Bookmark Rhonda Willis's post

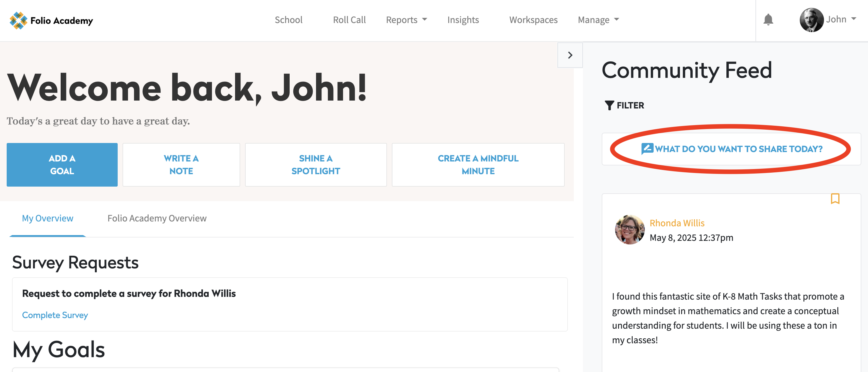click(835, 199)
